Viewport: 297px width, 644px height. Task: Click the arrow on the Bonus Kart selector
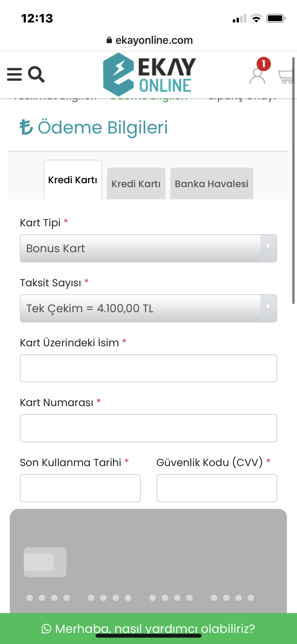point(268,248)
